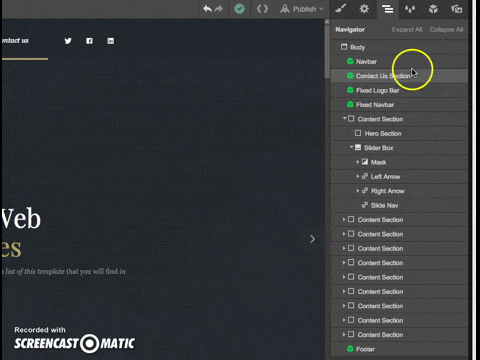Click Collapse All in Navigator
Screen dimensions: 480x360
(446, 30)
